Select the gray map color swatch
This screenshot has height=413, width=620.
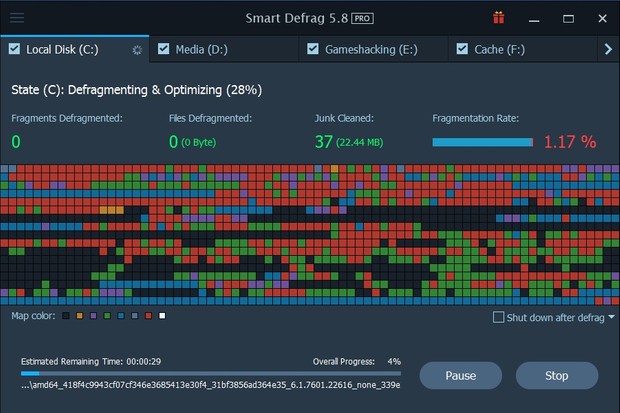click(x=135, y=316)
